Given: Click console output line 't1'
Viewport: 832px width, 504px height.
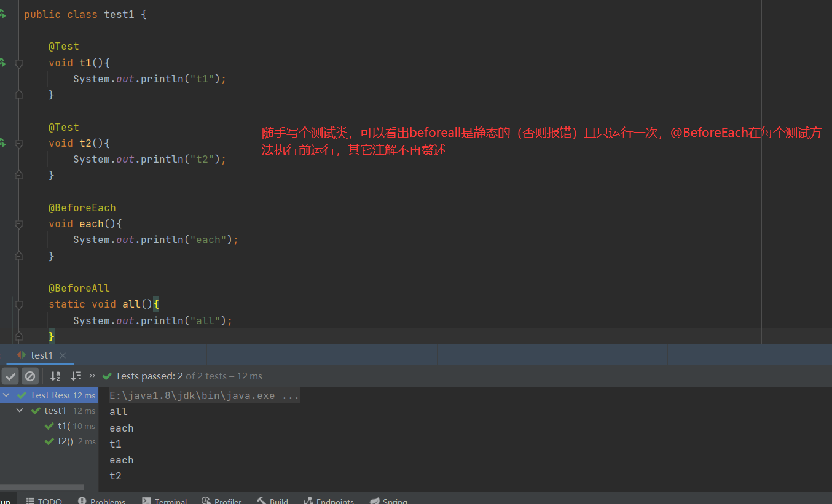Looking at the screenshot, I should pos(116,444).
